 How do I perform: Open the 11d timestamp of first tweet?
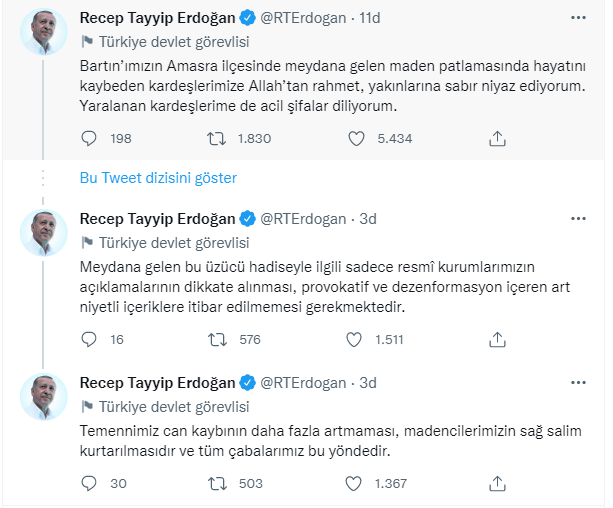(369, 18)
